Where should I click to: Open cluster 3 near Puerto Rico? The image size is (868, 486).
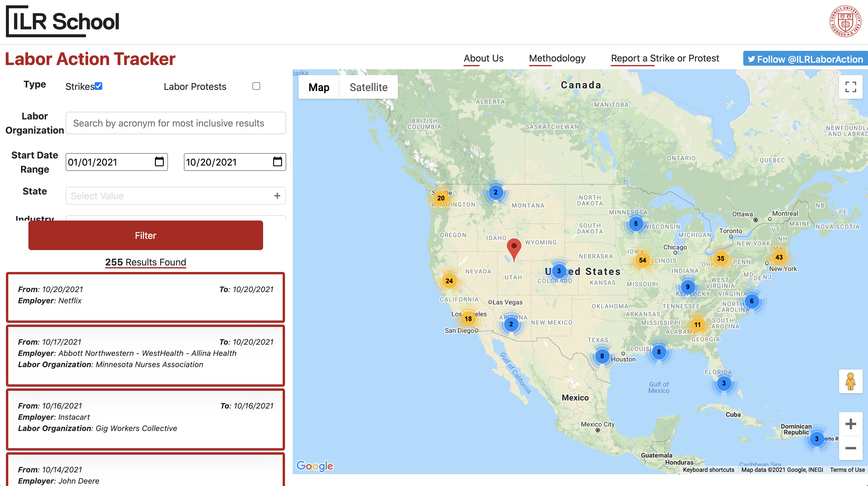(817, 439)
